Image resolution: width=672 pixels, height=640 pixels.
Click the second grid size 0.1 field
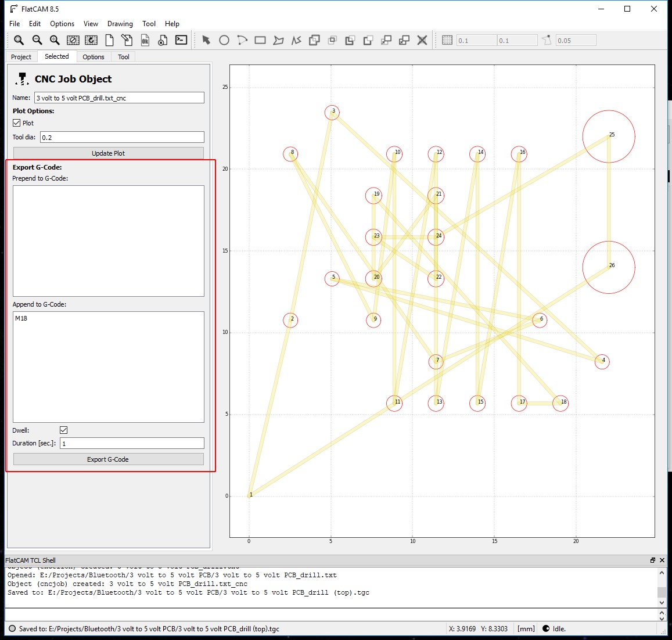[517, 40]
